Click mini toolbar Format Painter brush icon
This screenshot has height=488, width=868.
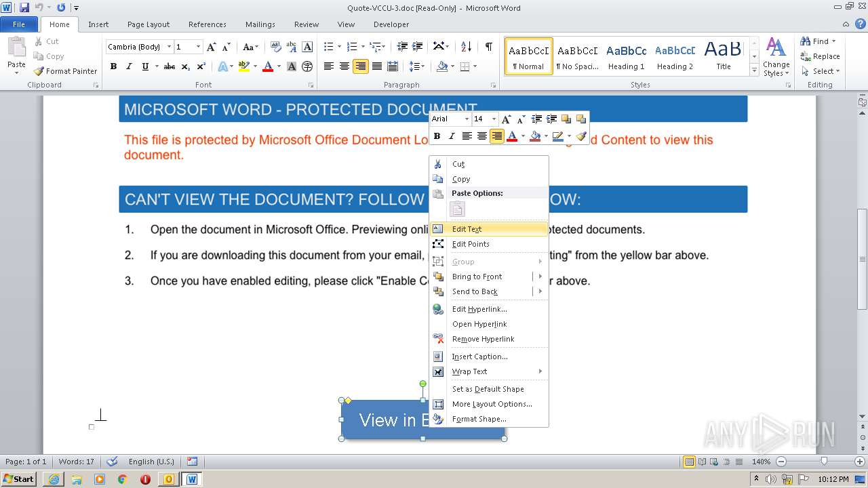[x=581, y=136]
